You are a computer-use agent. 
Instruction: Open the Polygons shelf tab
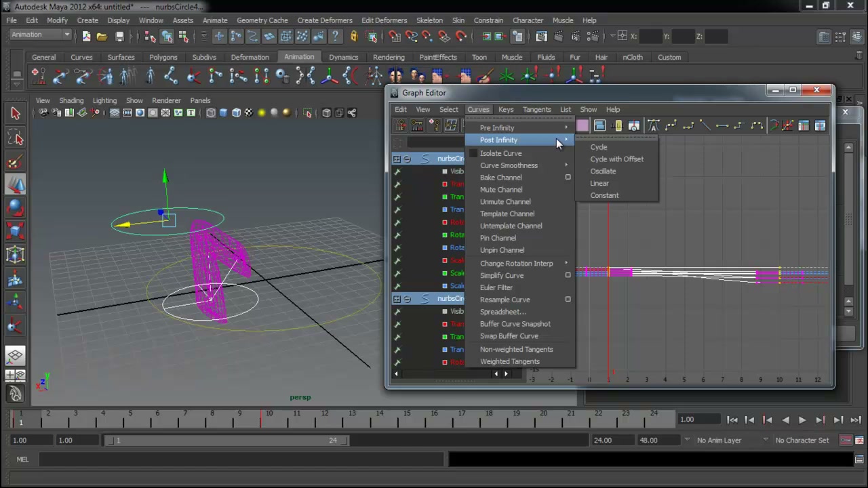pos(163,58)
